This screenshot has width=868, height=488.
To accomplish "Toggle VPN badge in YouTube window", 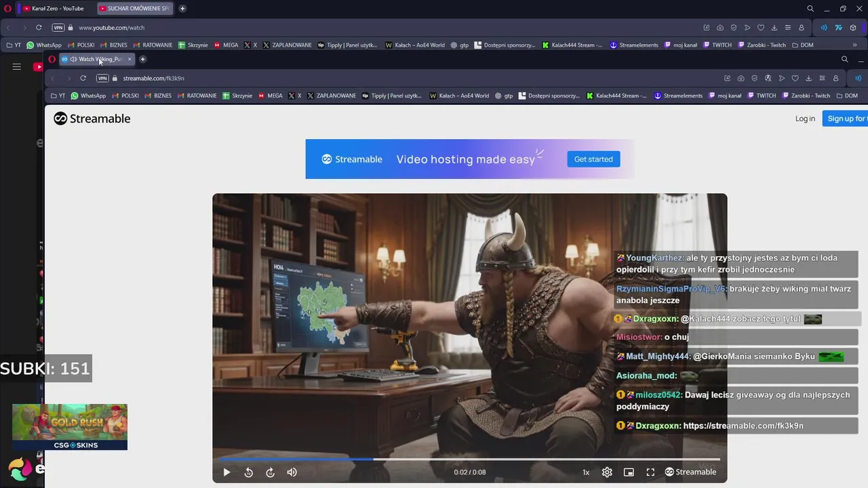I will 58,28.
